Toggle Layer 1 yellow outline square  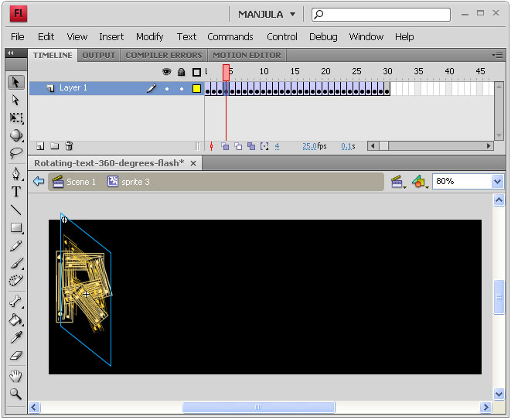[x=196, y=88]
